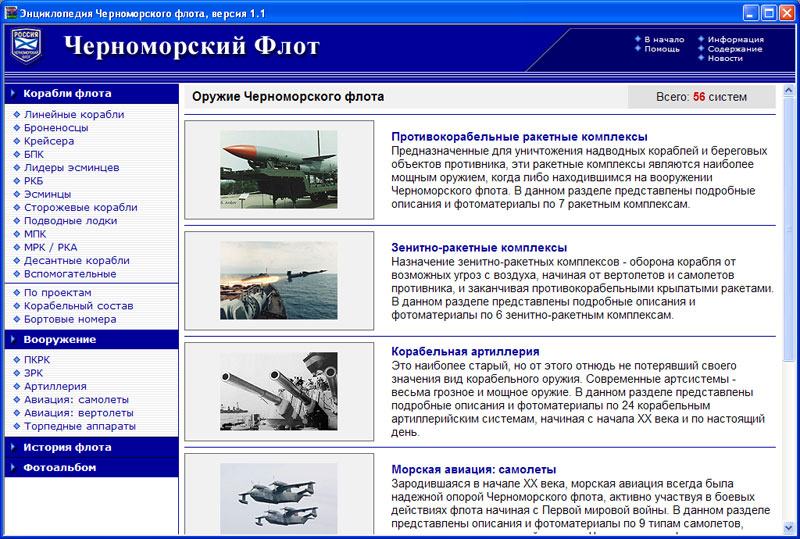Open Содержание in the top navigation

[x=734, y=48]
